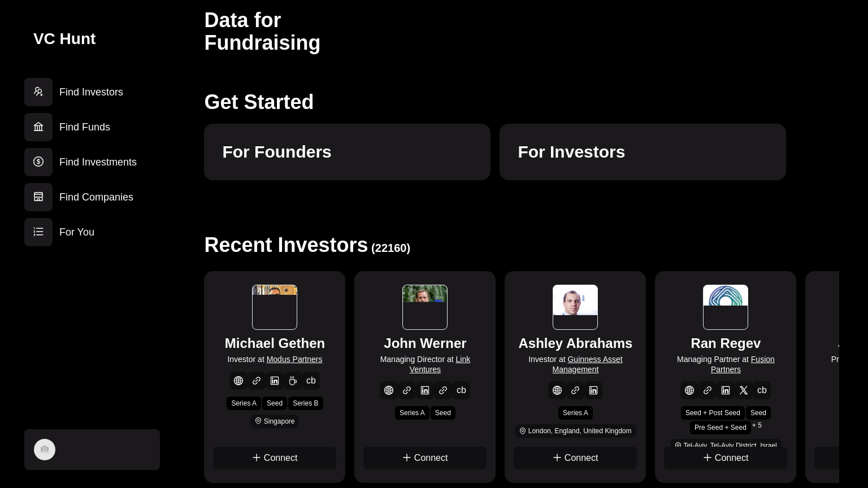The width and height of the screenshot is (868, 488).
Task: Click Michael Gethen's coffee cup icon
Action: (293, 381)
